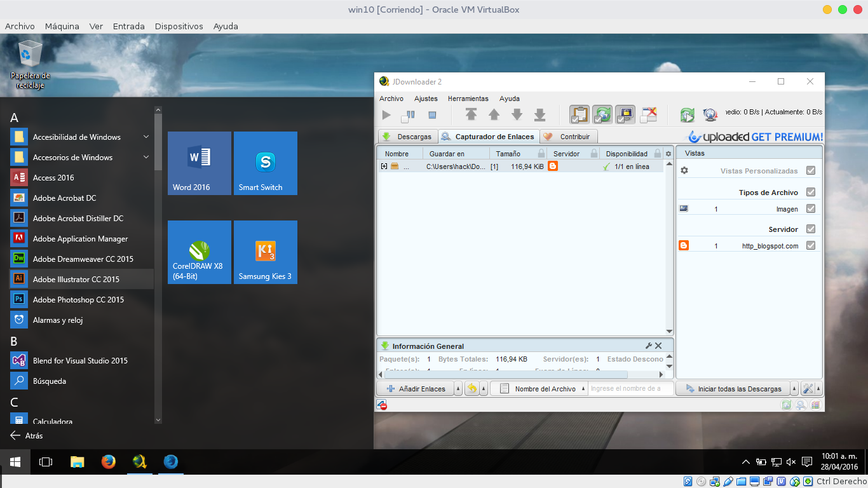Image resolution: width=868 pixels, height=488 pixels.
Task: Open the Contribuir tab
Action: click(569, 137)
